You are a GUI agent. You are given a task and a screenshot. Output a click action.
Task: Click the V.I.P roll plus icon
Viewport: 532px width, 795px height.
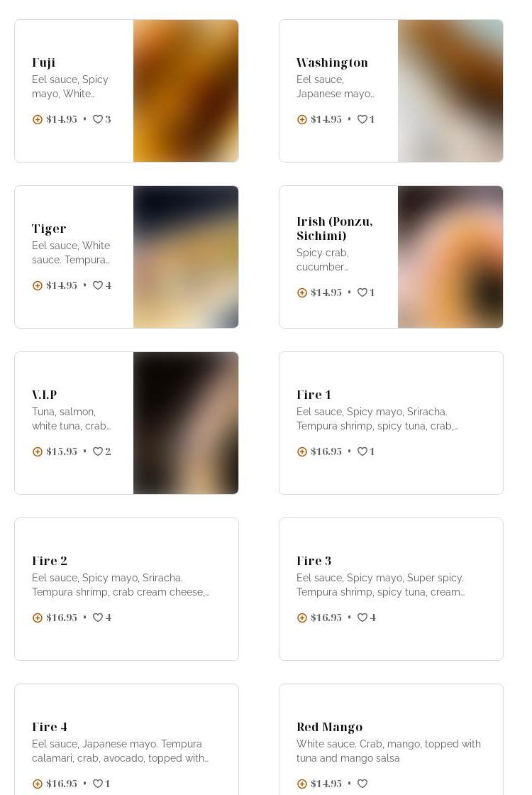pos(37,451)
